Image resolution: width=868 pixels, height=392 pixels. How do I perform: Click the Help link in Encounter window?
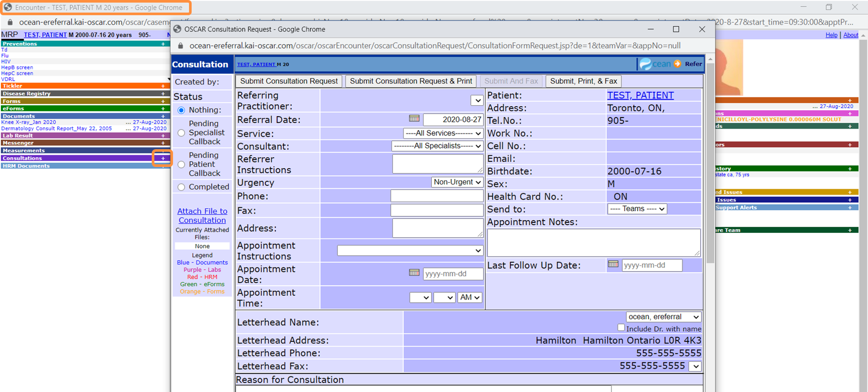(x=831, y=35)
